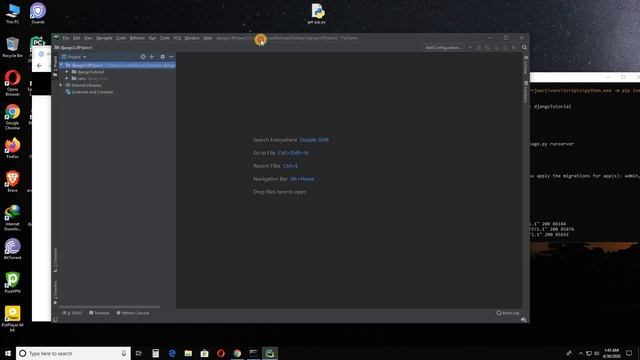The width and height of the screenshot is (640, 360).
Task: Click the Windows Start button
Action: (8, 353)
